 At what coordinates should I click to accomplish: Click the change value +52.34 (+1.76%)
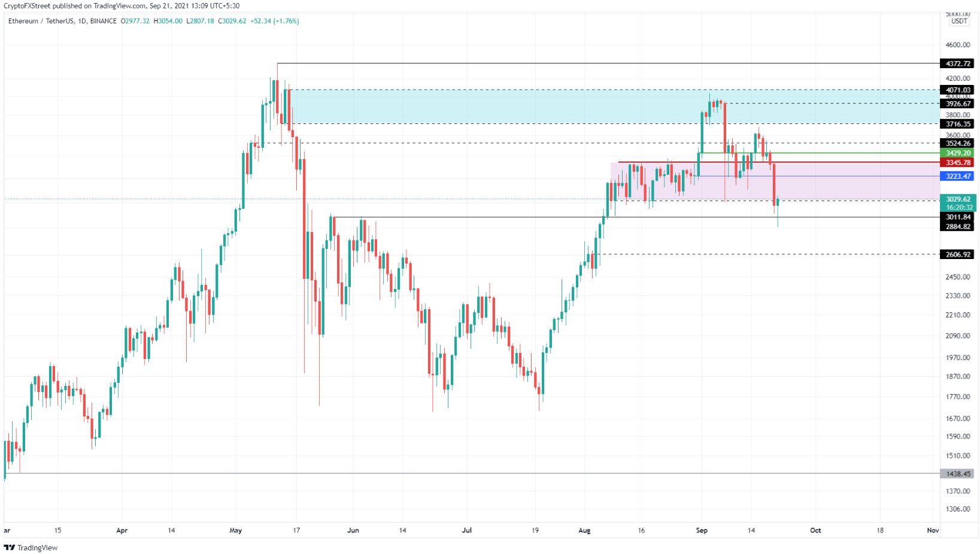275,21
